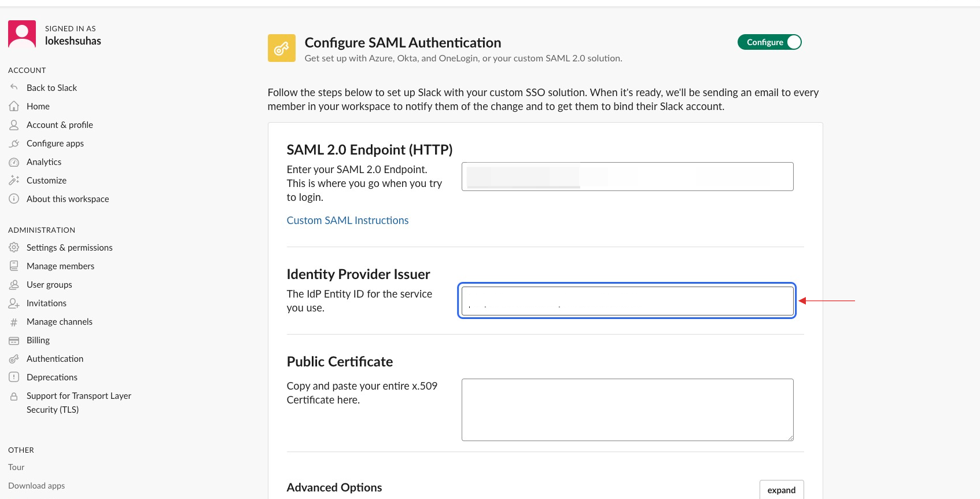Image resolution: width=980 pixels, height=499 pixels.
Task: Click the About this workspace info icon
Action: tap(14, 199)
